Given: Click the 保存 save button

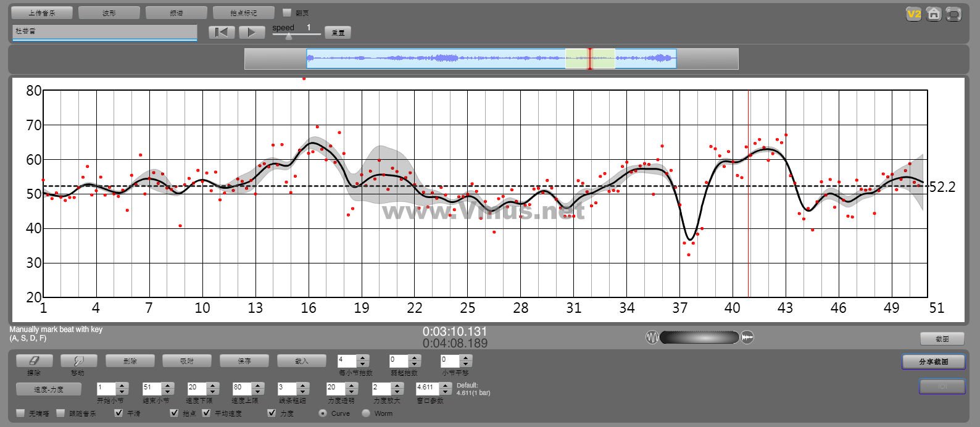Looking at the screenshot, I should tap(244, 361).
